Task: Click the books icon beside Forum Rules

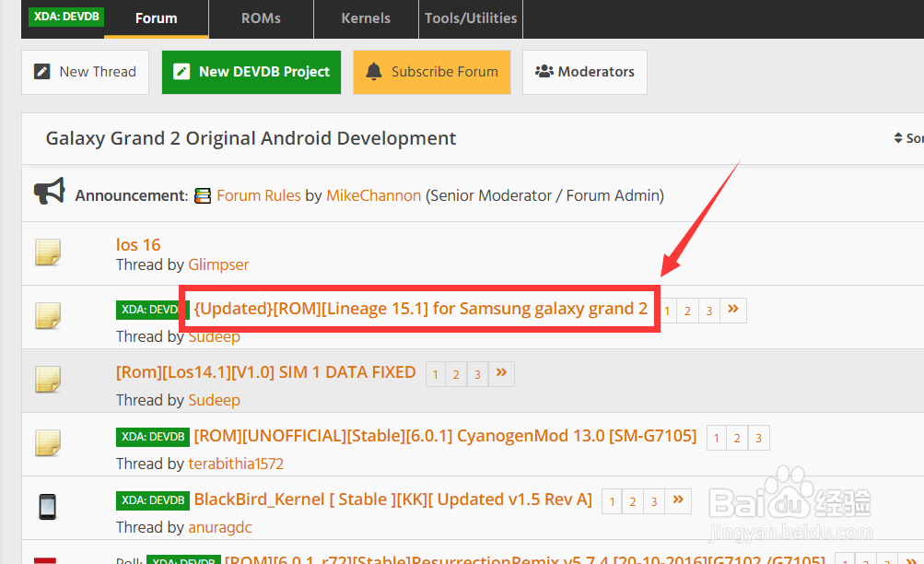Action: 203,195
